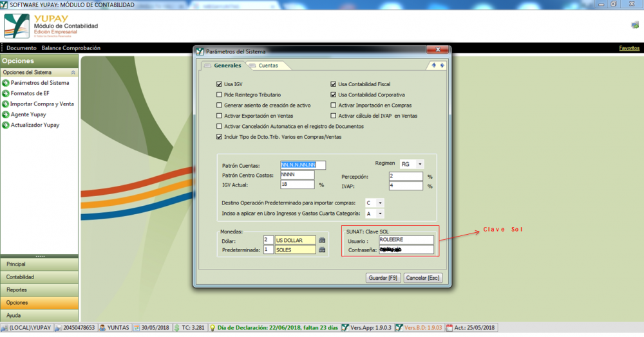Image resolution: width=644 pixels, height=337 pixels.
Task: Open the currency lookup icon next to SOLES
Action: coord(322,250)
